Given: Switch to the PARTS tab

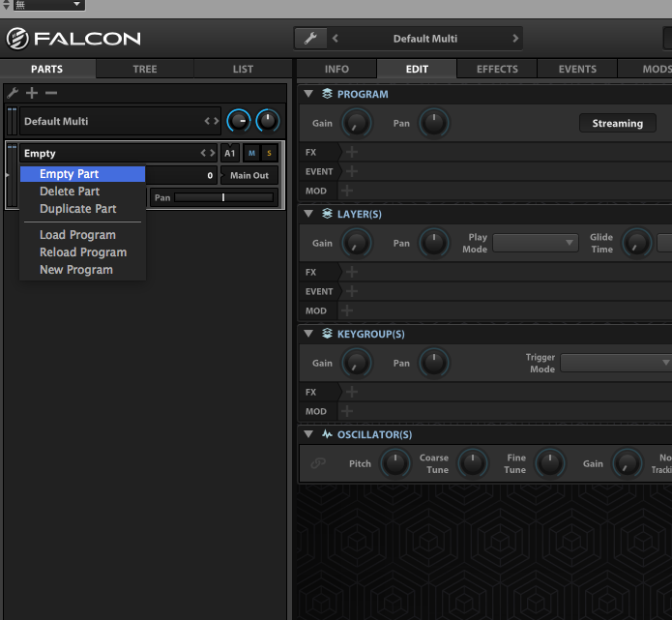Looking at the screenshot, I should point(47,69).
